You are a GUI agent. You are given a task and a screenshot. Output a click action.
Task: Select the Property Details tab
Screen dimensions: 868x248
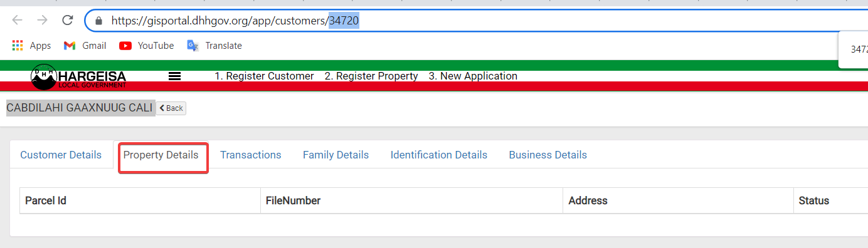point(161,155)
